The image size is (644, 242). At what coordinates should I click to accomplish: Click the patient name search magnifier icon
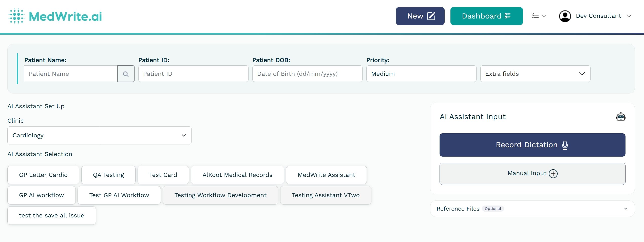[x=126, y=74]
